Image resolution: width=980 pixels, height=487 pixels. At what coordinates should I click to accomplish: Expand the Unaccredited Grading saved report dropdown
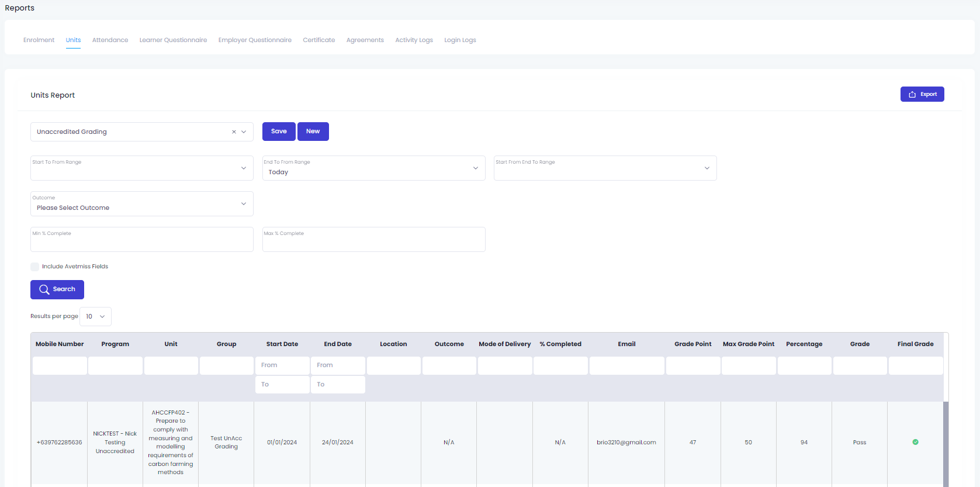244,132
